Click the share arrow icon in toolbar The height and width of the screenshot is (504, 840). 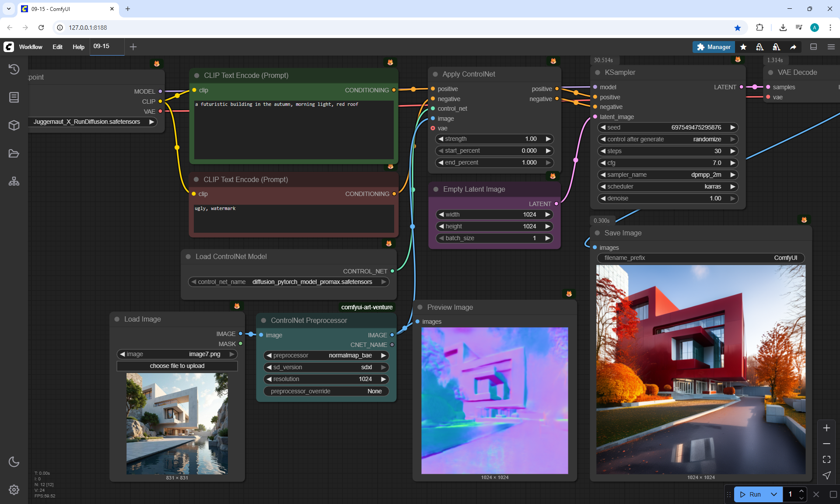793,47
